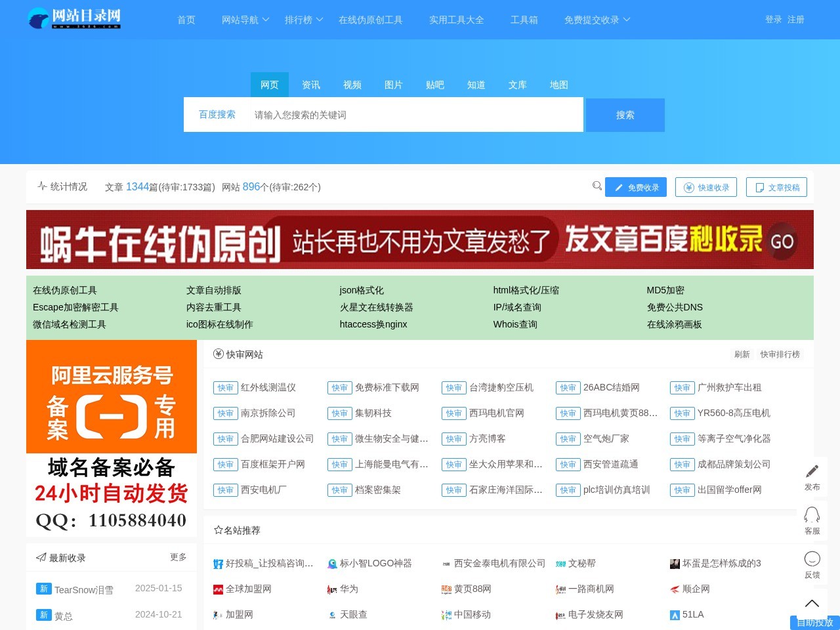840x630 pixels.
Task: Select 资讯 search tab
Action: tap(311, 85)
